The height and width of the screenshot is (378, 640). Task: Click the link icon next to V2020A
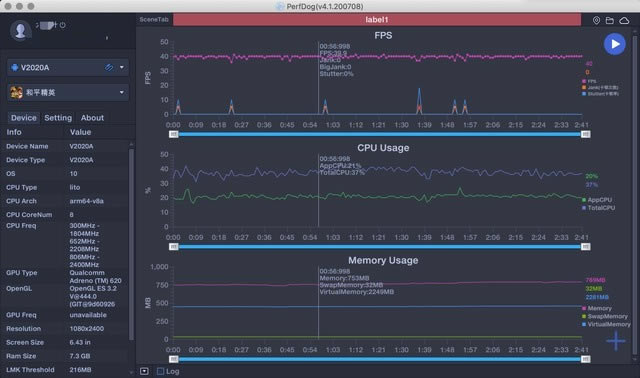tap(109, 67)
